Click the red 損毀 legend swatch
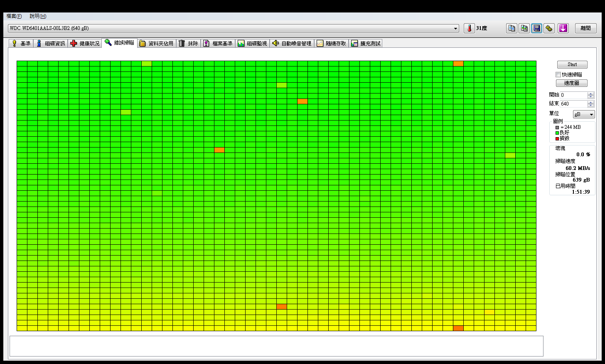The image size is (605, 364). tap(557, 139)
